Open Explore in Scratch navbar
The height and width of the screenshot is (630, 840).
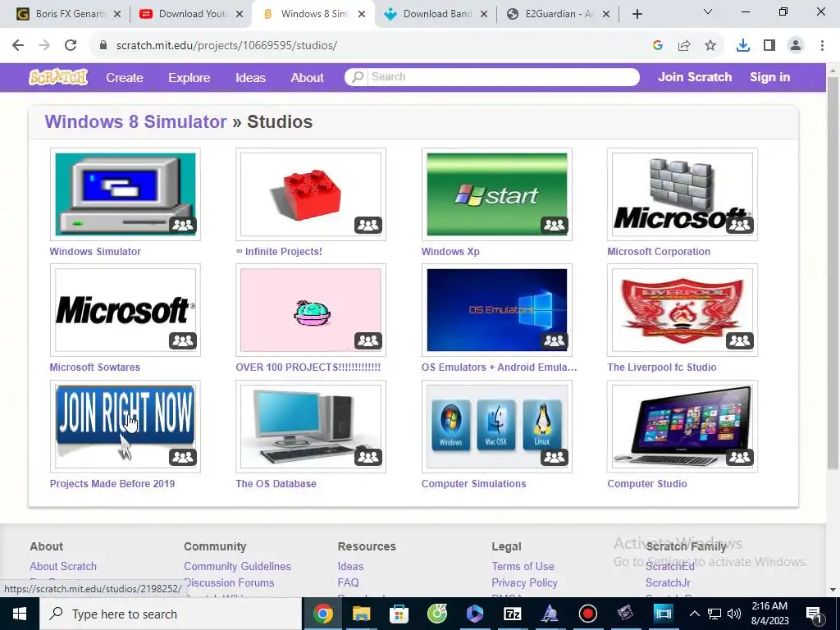189,78
